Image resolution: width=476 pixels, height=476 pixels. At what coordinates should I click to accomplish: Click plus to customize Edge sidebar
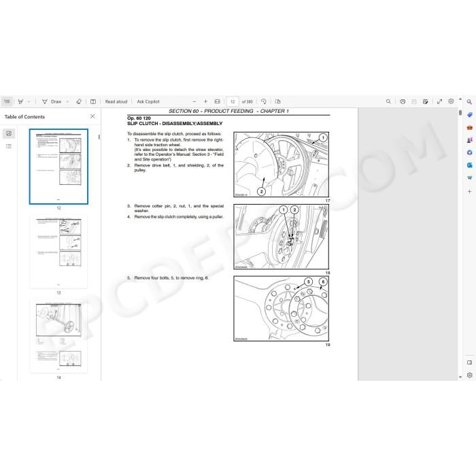pyautogui.click(x=470, y=192)
